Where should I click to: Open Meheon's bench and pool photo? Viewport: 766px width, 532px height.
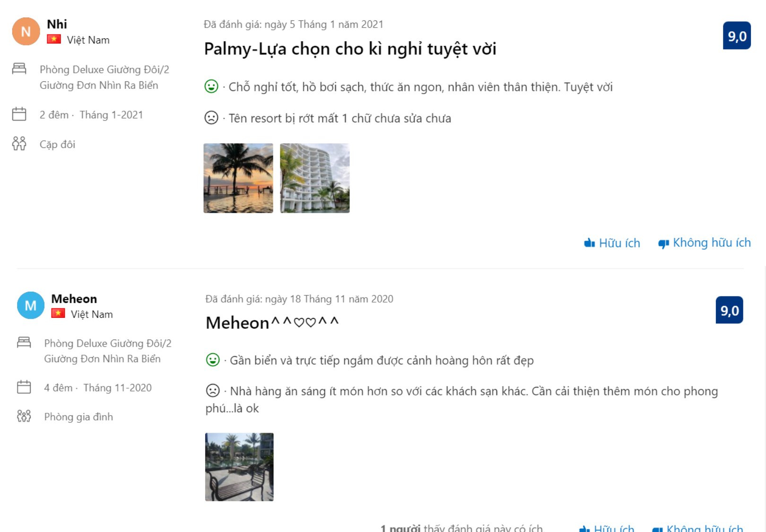coord(239,467)
